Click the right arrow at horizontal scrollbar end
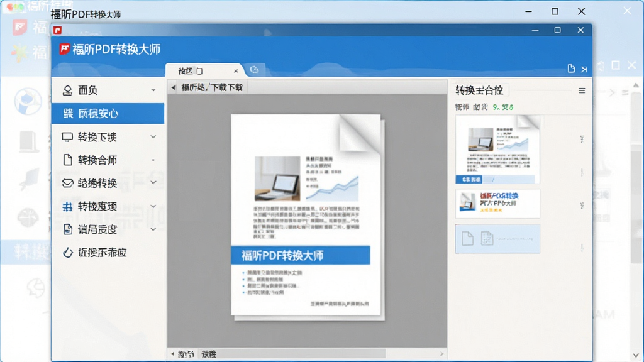 (442, 353)
